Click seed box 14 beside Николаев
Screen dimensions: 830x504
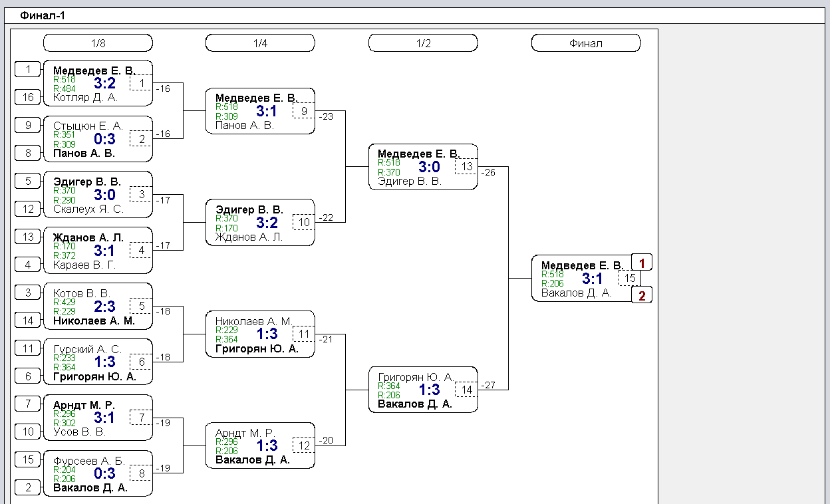pos(28,320)
